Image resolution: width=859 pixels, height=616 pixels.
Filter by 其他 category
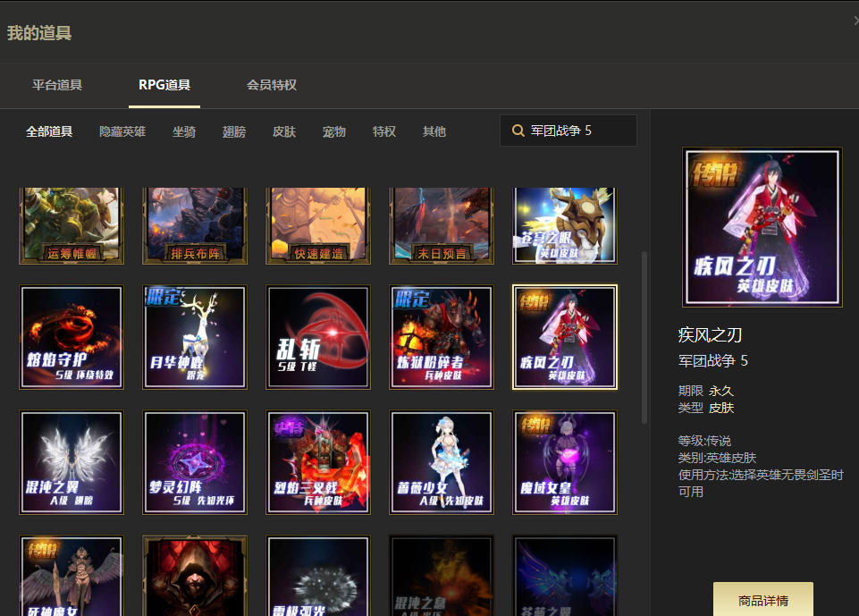point(434,131)
